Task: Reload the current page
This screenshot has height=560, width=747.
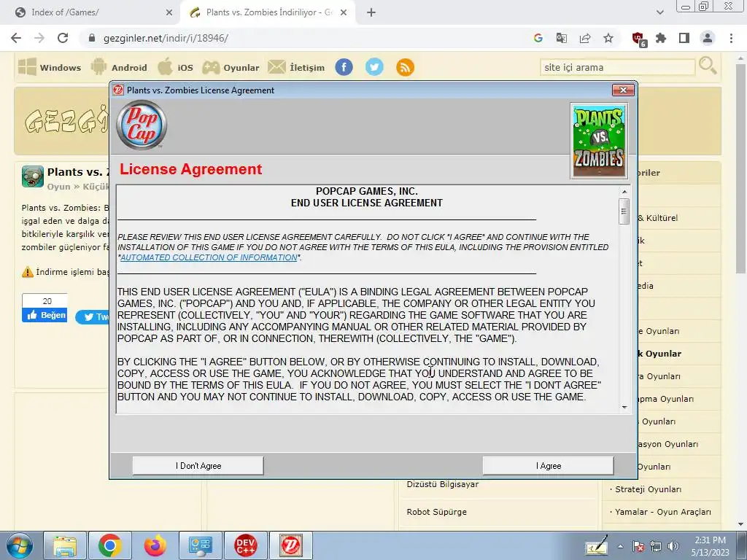Action: 63,38
